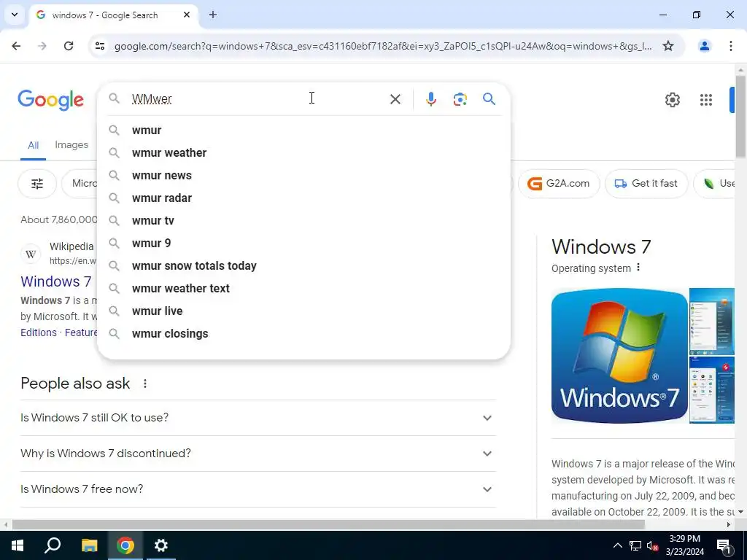The image size is (747, 560).
Task: Click the Get it fast chip
Action: pyautogui.click(x=646, y=184)
